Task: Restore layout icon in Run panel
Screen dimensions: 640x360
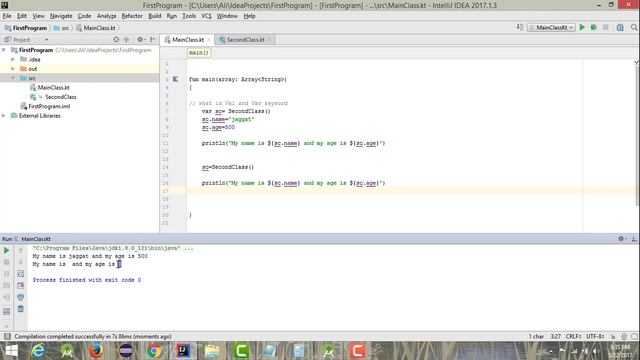Action: point(7,312)
